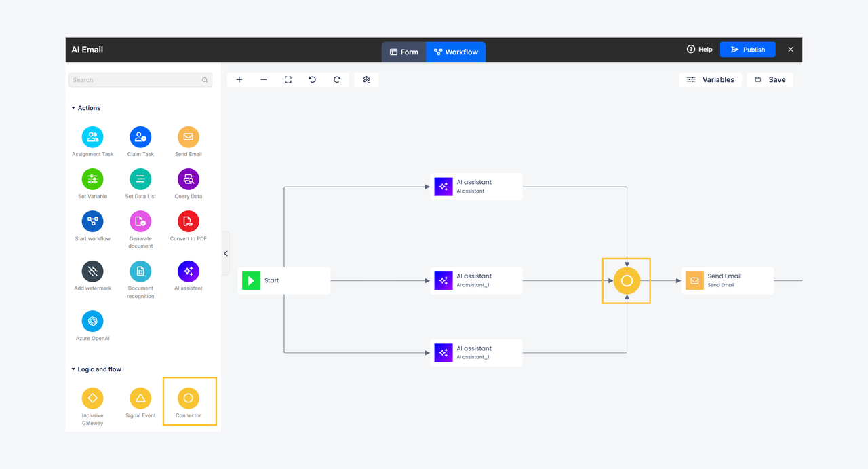
Task: Click the Search input field
Action: pos(140,80)
